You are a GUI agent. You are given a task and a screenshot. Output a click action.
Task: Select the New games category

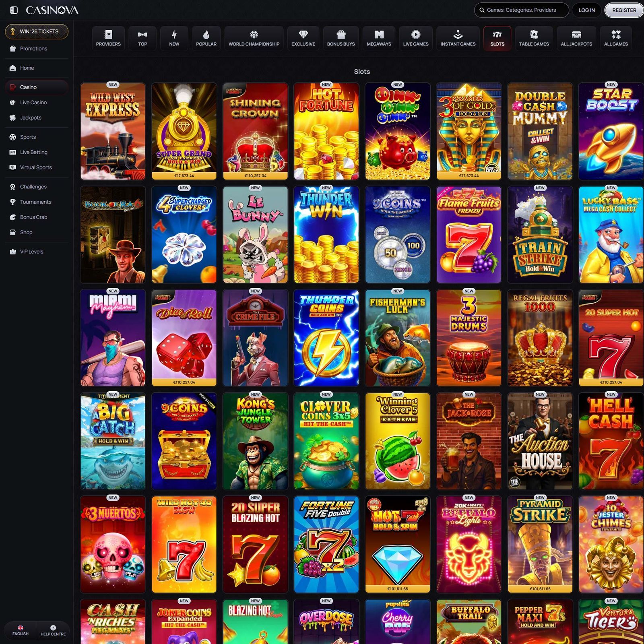pyautogui.click(x=174, y=38)
